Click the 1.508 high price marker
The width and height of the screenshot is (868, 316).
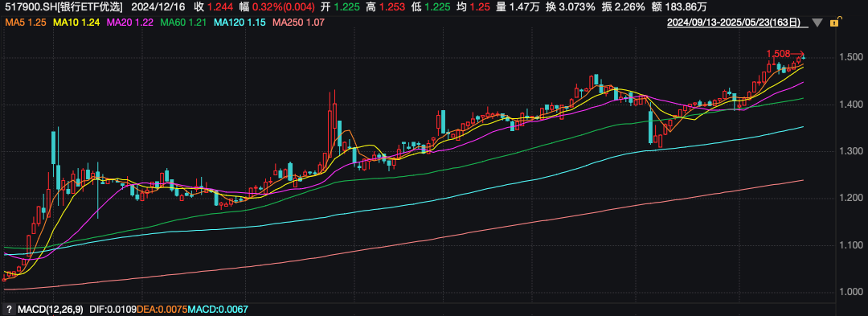[x=778, y=54]
